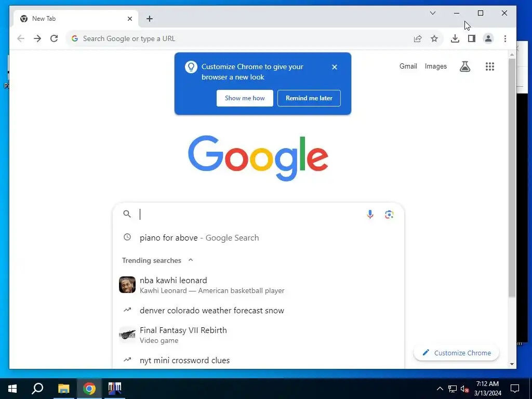
Task: Open the Images link
Action: [436, 66]
